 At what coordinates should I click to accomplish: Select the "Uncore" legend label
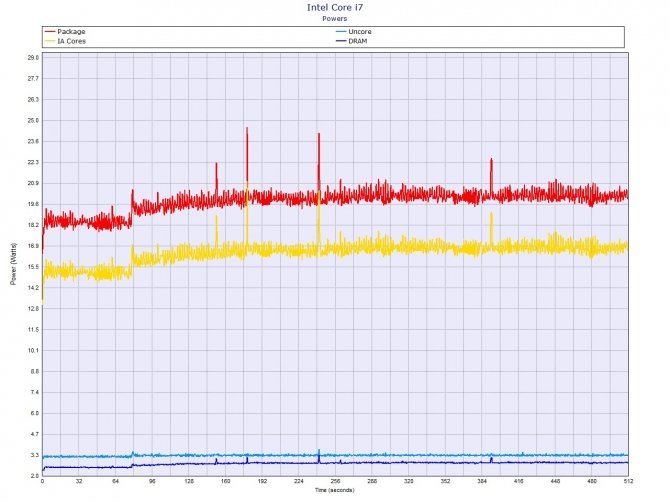[x=360, y=32]
